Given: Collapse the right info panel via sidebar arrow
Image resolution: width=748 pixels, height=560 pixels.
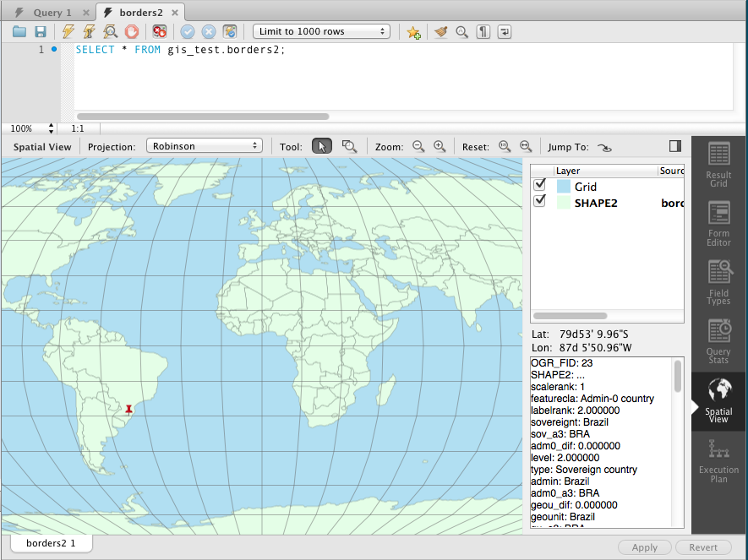Looking at the screenshot, I should coord(674,145).
